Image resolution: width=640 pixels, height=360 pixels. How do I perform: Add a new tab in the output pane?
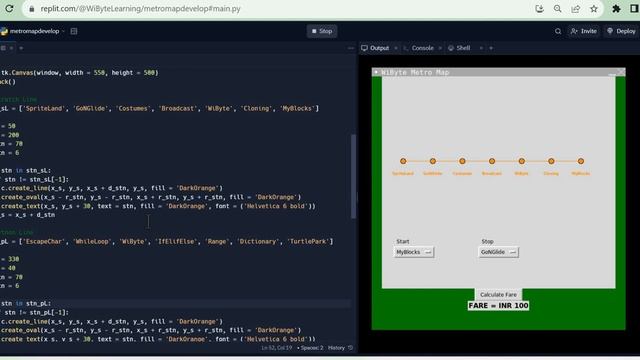tap(491, 48)
